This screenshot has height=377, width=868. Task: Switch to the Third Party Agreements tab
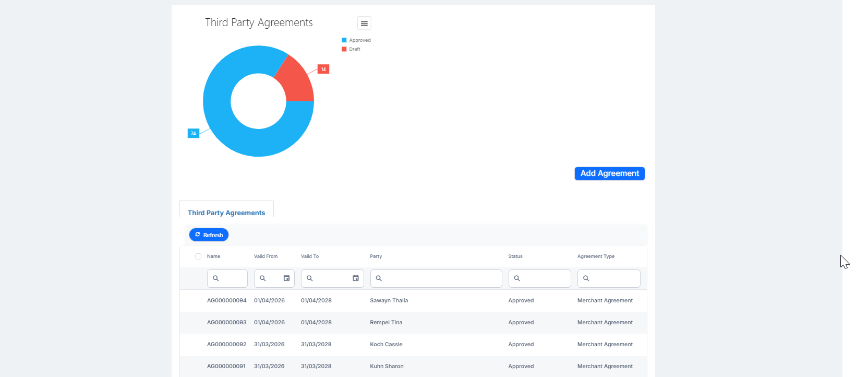tap(226, 213)
